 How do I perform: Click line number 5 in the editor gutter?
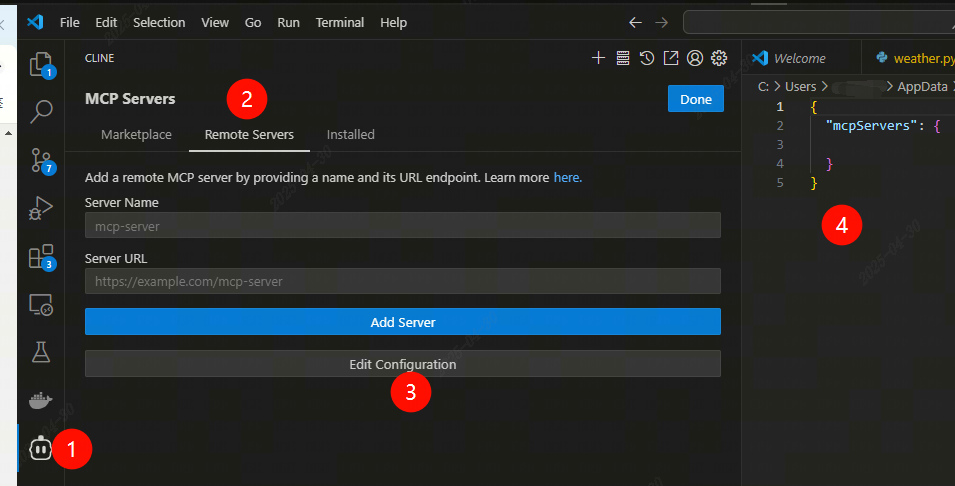[x=780, y=182]
